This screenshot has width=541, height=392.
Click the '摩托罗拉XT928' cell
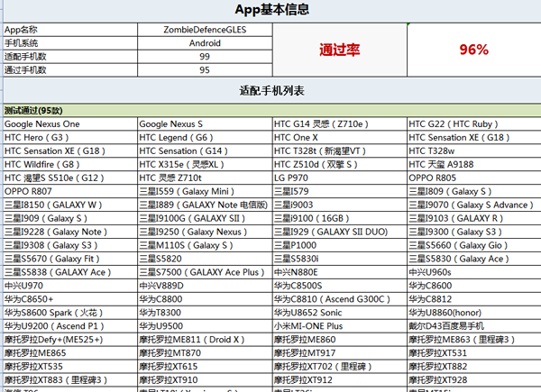474,379
